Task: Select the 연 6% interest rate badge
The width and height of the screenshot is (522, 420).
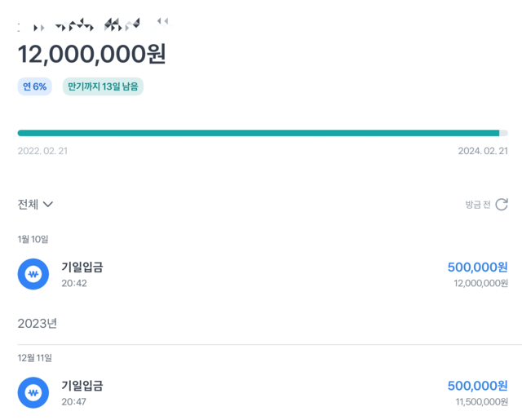Action: coord(34,86)
